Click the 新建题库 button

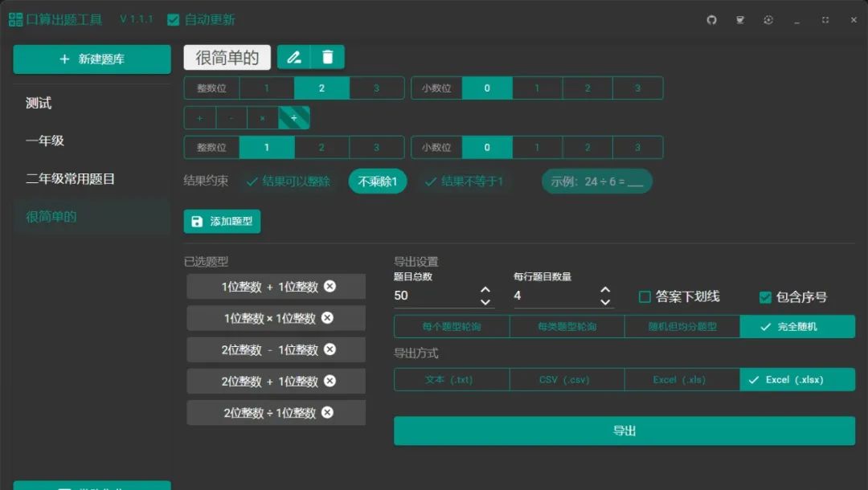92,59
